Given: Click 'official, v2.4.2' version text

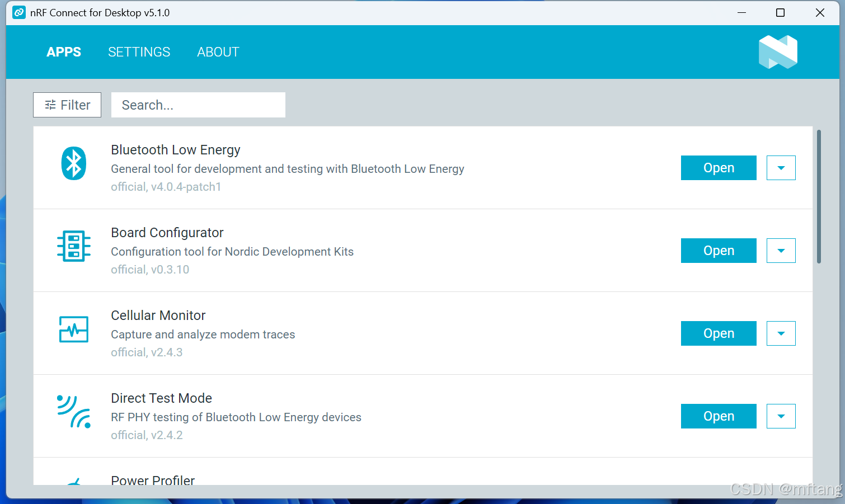Looking at the screenshot, I should tap(147, 435).
